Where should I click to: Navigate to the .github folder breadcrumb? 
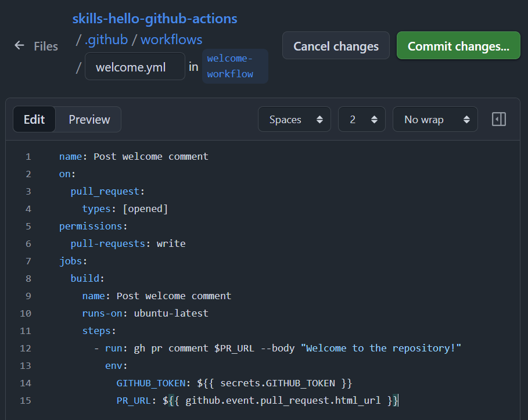[106, 40]
